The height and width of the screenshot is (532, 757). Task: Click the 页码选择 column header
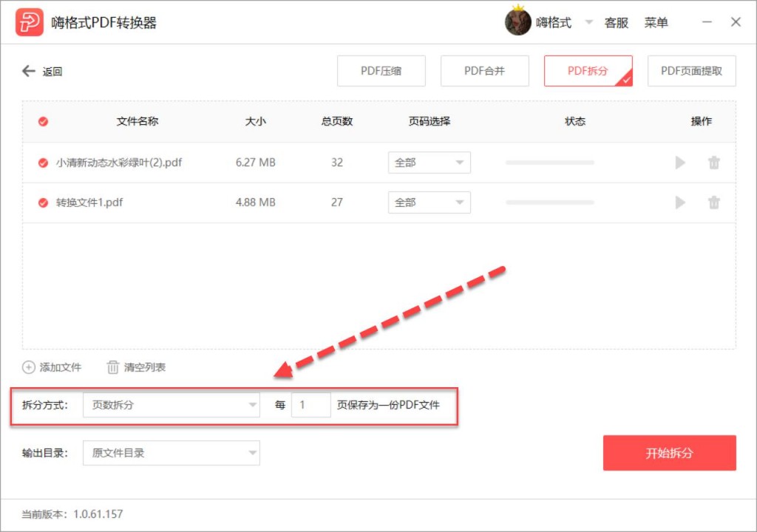click(x=430, y=122)
